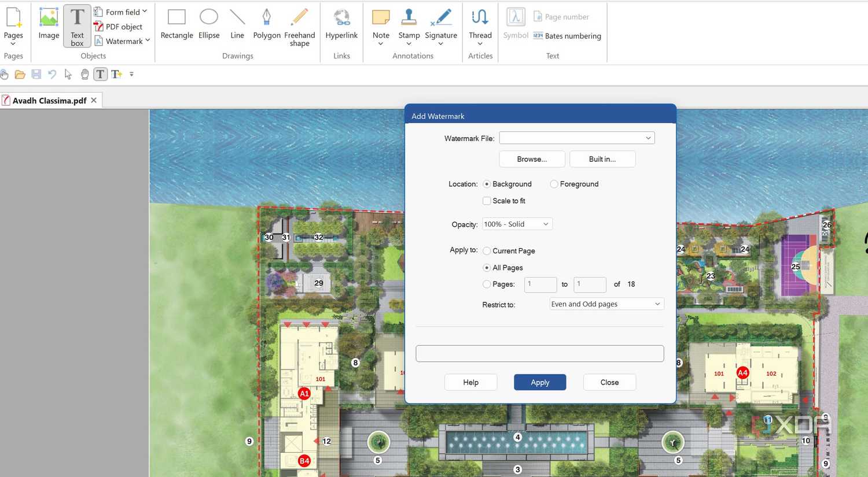Image resolution: width=868 pixels, height=477 pixels.
Task: Open the Pages dropdown in the ribbon
Action: click(x=13, y=26)
